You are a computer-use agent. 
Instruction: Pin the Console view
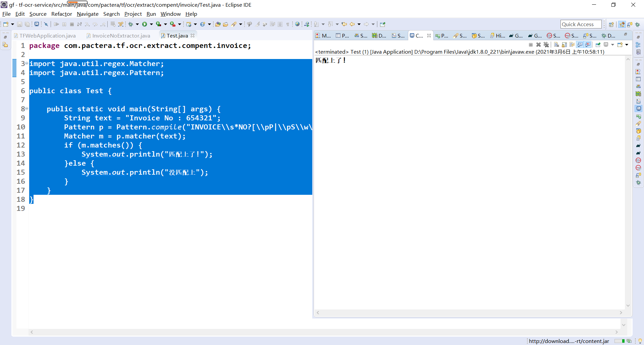598,44
